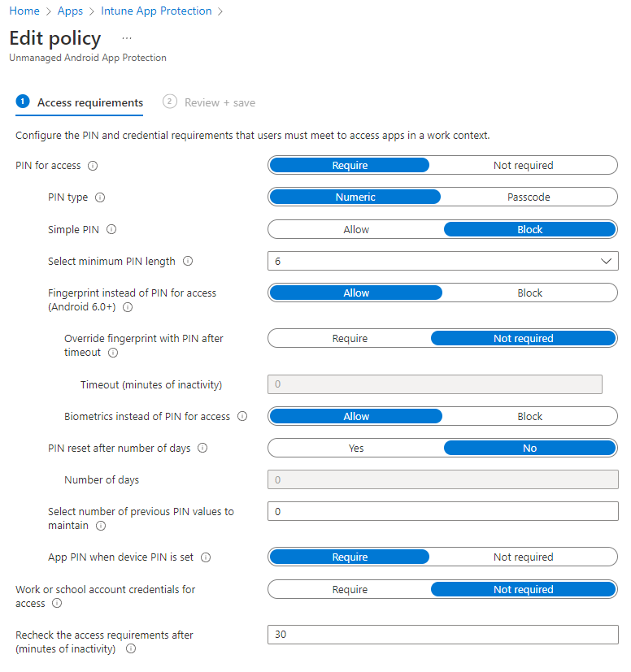
Task: Require work or school account credentials
Action: click(x=350, y=590)
